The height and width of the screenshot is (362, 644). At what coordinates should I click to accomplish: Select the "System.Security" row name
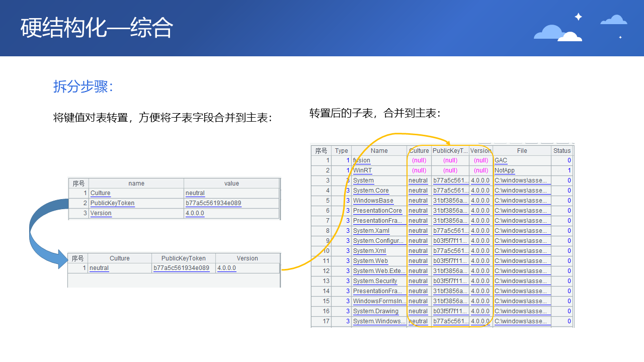click(x=375, y=281)
